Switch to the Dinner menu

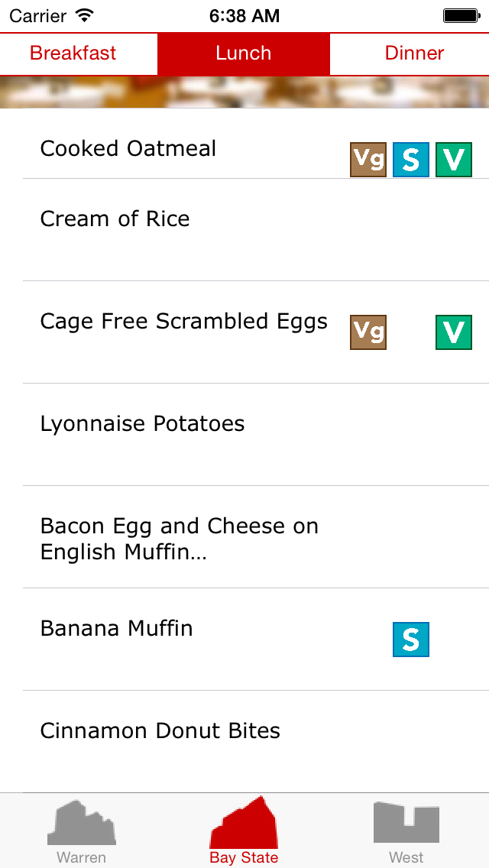pyautogui.click(x=414, y=53)
